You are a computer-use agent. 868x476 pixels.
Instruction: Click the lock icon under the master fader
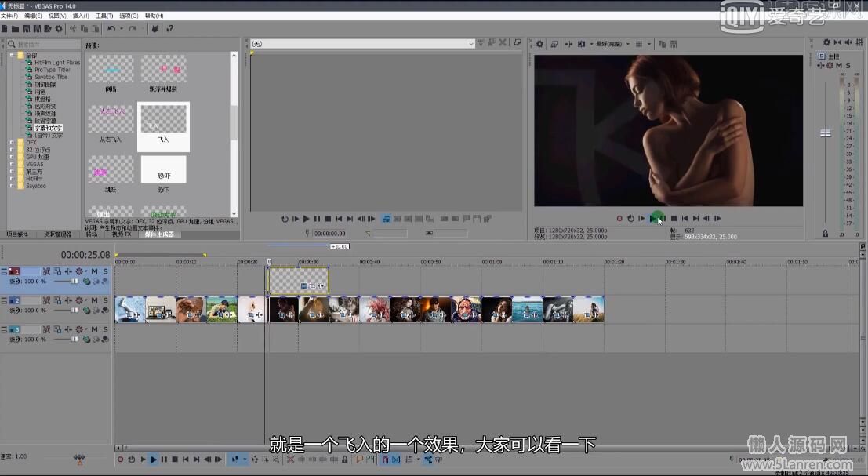pyautogui.click(x=825, y=234)
